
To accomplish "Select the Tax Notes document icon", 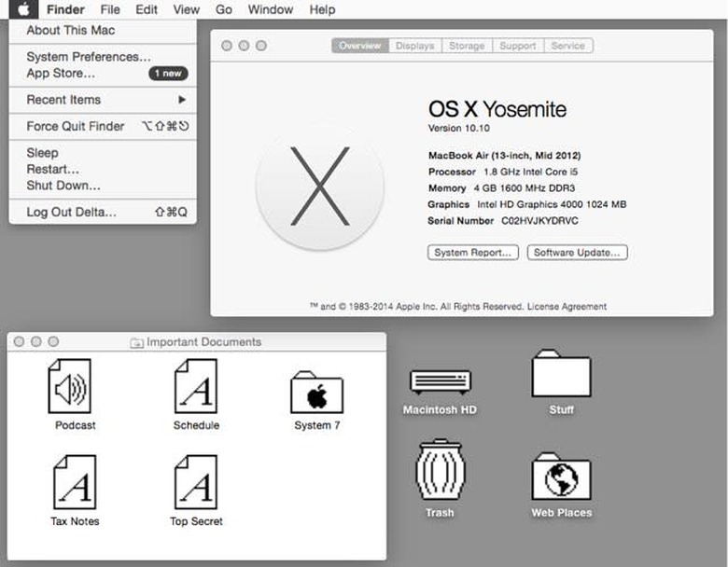I will [75, 482].
